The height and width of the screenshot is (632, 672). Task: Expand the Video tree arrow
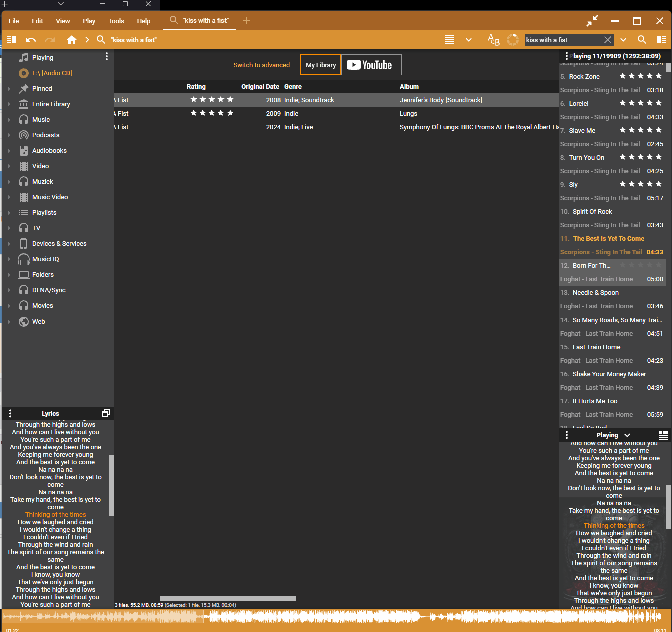(9, 166)
